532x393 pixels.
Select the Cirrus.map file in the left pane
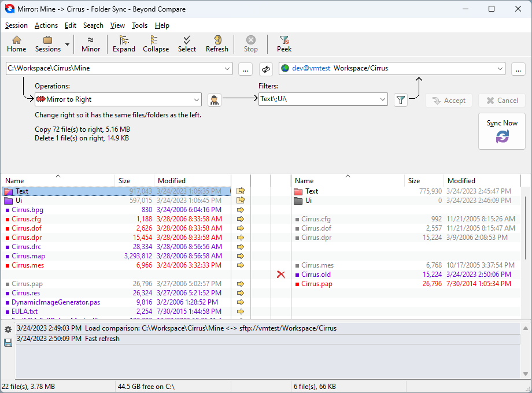(x=27, y=256)
